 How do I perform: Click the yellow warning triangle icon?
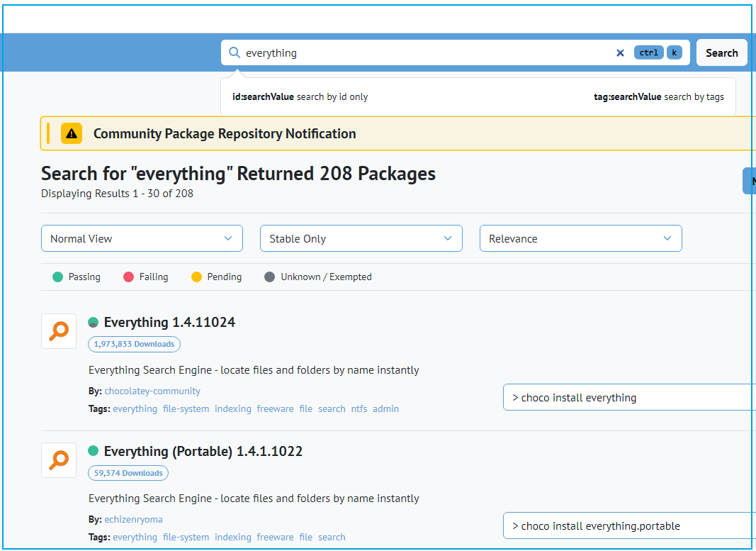(x=72, y=133)
